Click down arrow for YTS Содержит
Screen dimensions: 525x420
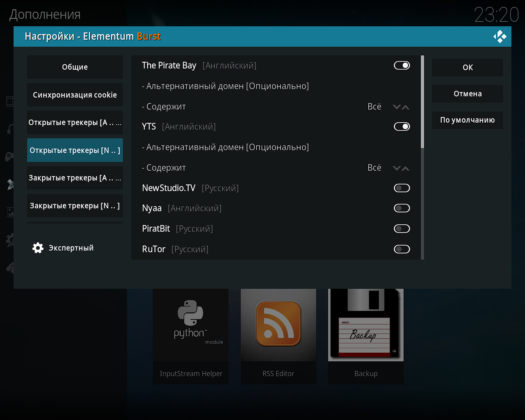(397, 168)
